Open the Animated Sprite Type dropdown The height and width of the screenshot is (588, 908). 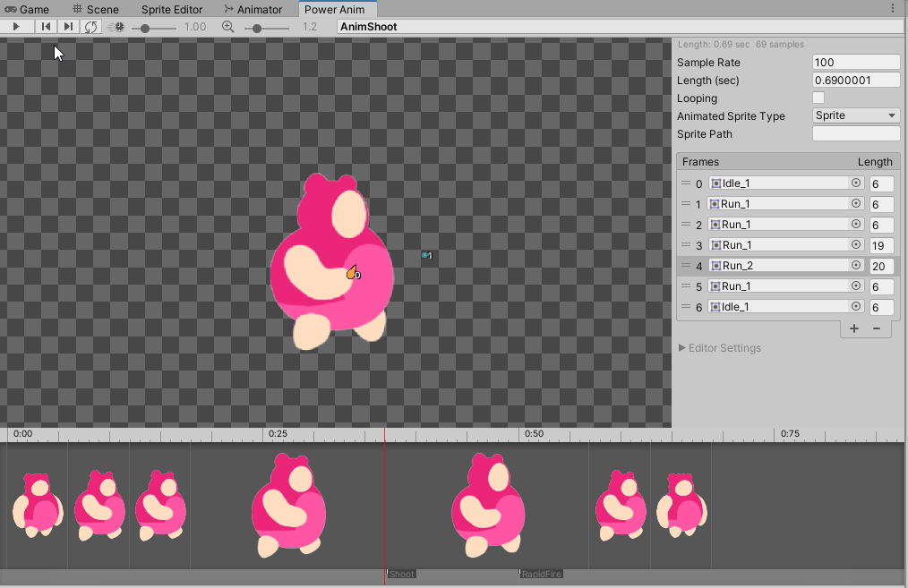855,115
